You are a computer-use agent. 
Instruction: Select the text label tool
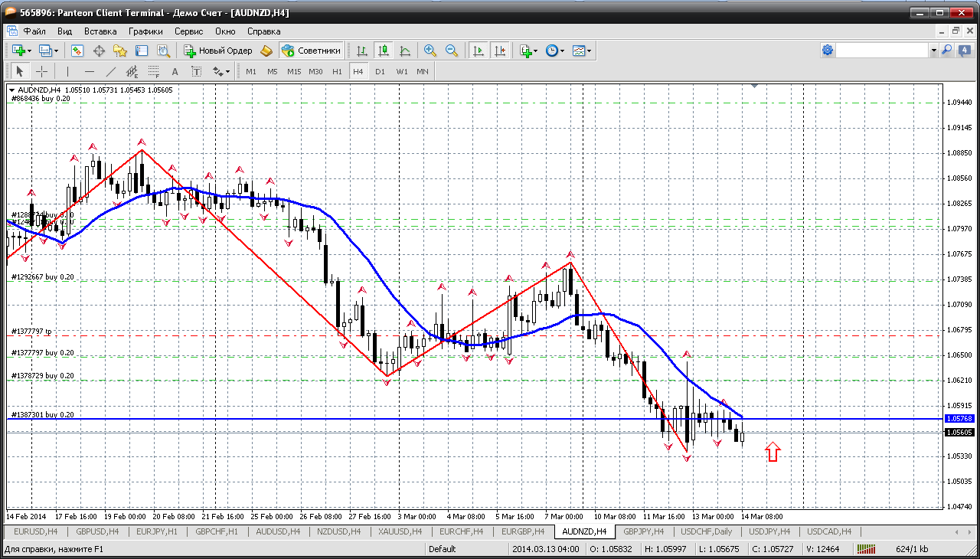pos(196,71)
